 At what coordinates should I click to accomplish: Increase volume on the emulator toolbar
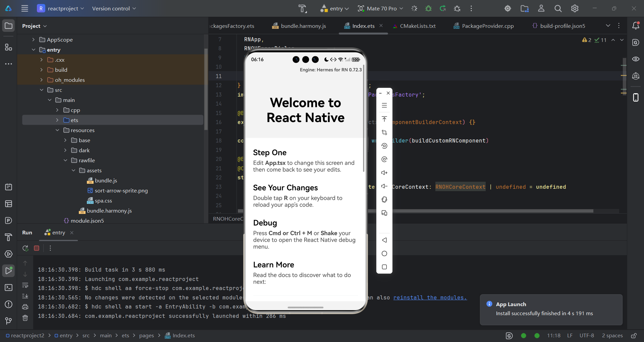(384, 173)
